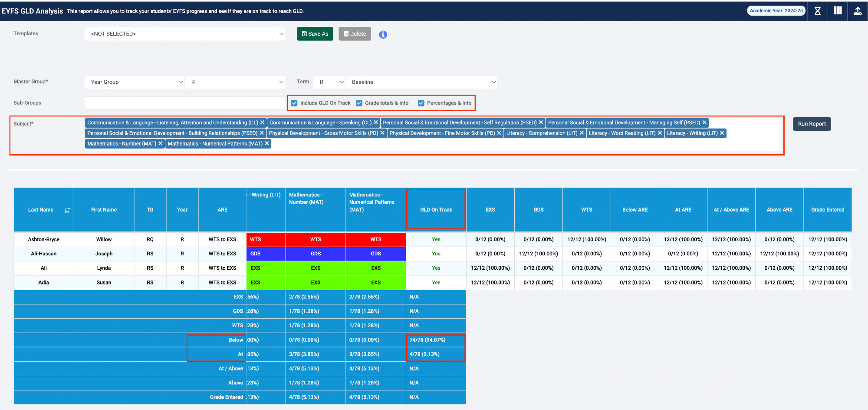Click the upload/export icon in the header
Screen dimensions: 868x410
(x=858, y=11)
